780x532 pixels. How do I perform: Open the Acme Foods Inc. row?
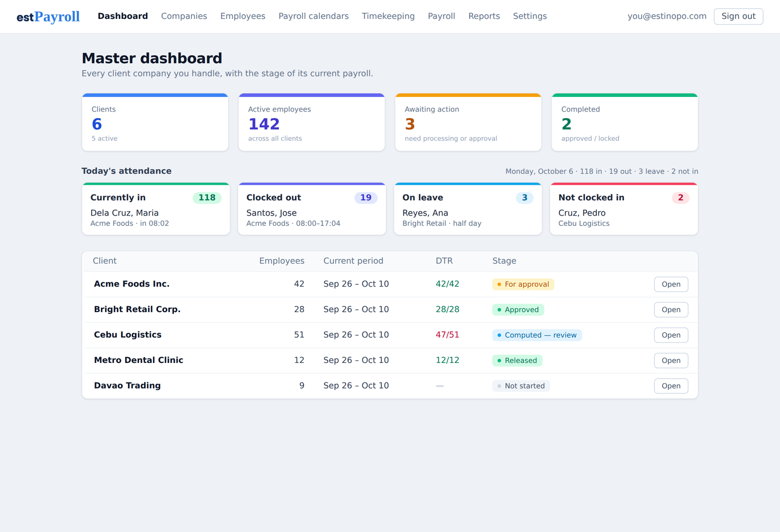(x=671, y=284)
